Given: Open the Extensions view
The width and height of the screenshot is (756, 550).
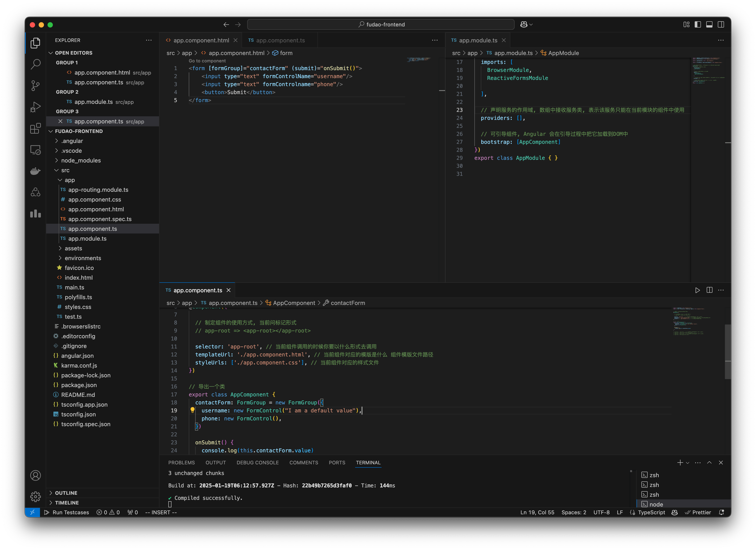Looking at the screenshot, I should [x=35, y=129].
